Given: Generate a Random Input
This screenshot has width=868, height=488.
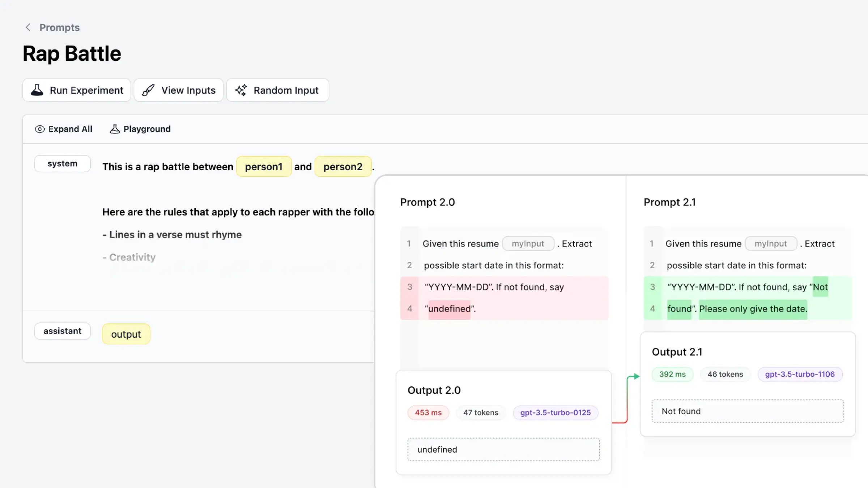Looking at the screenshot, I should [x=278, y=90].
